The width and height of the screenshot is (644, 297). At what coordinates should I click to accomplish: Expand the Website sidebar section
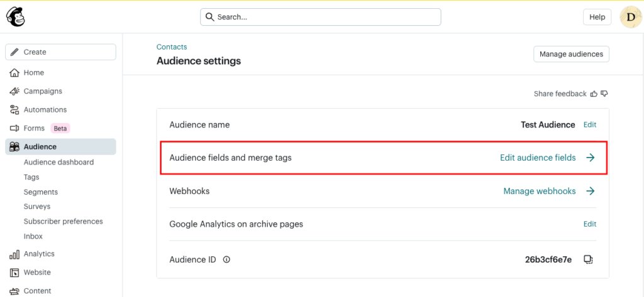tap(37, 273)
